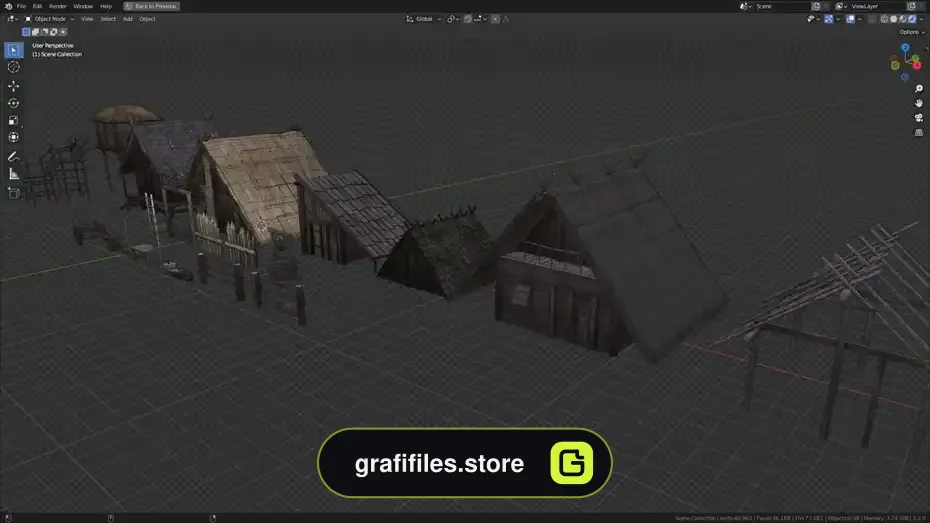Viewport: 930px width, 523px height.
Task: Click Back to Previous button
Action: pyautogui.click(x=151, y=6)
